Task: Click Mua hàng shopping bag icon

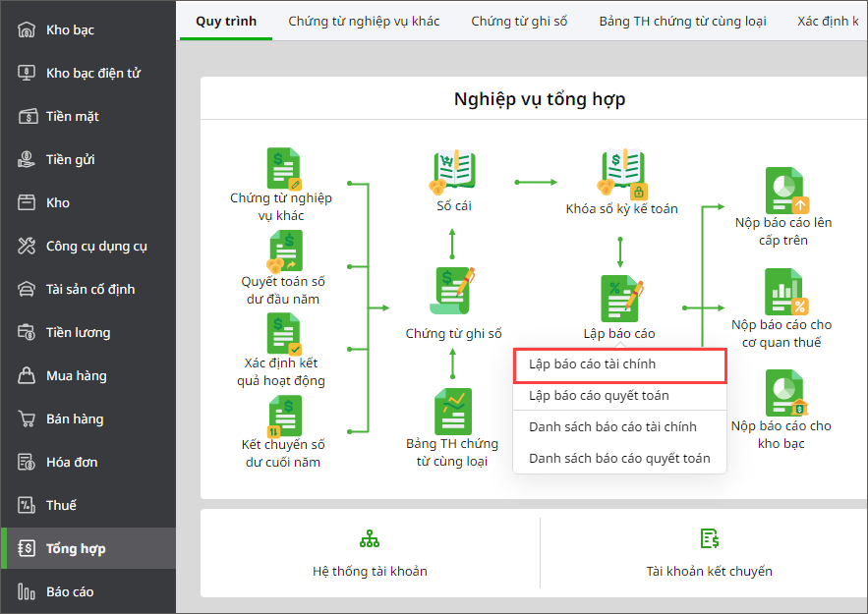Action: coord(26,375)
